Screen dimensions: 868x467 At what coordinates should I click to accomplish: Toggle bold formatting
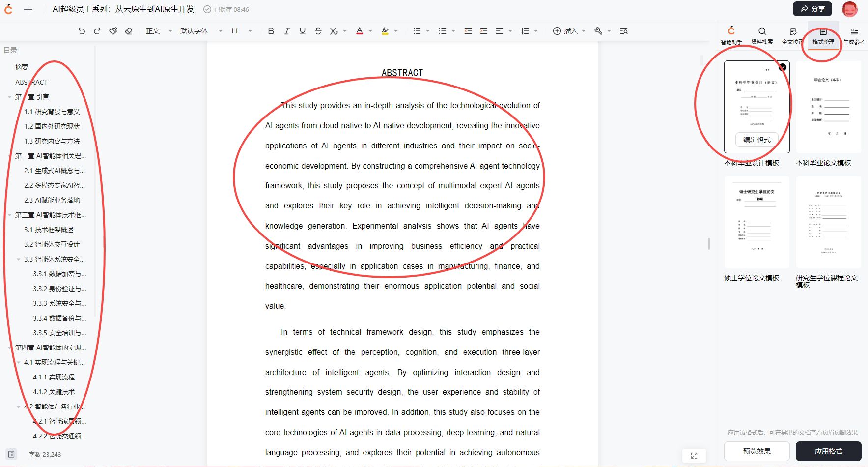[x=271, y=31]
